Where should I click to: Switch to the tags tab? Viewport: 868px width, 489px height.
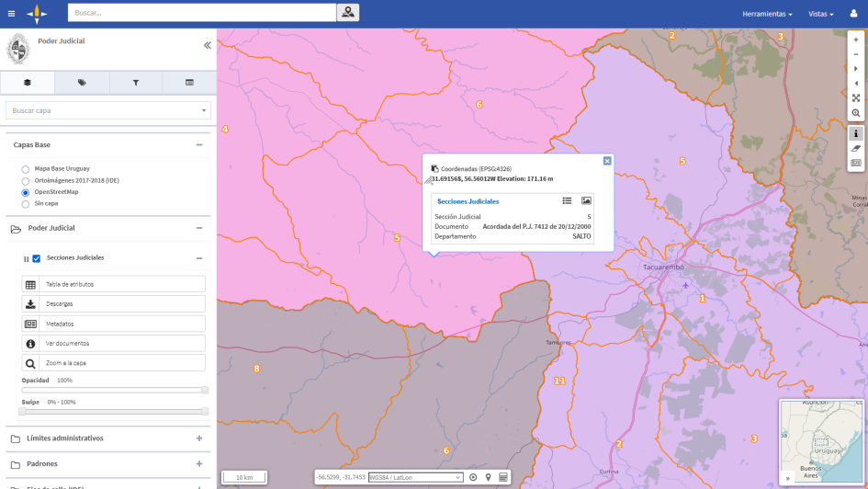tap(82, 83)
